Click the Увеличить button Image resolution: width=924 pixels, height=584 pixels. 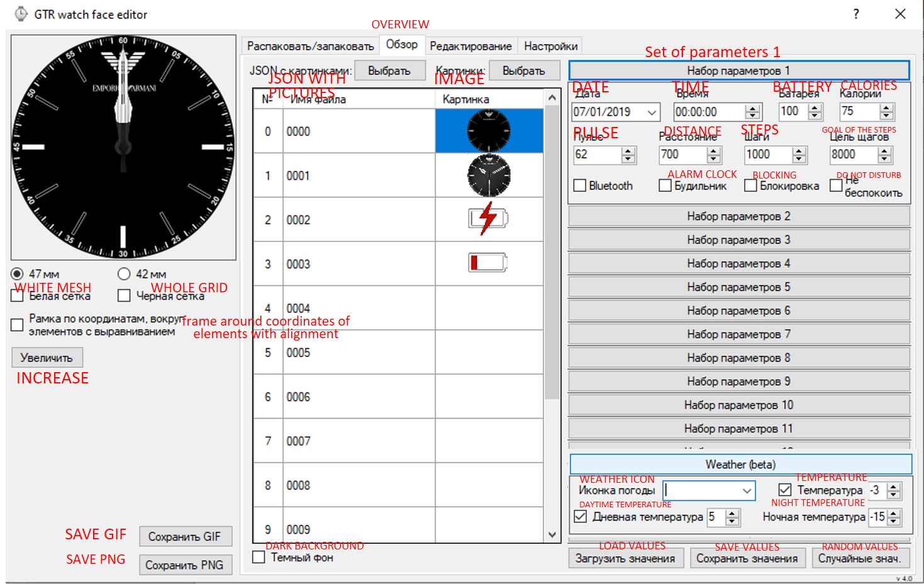[47, 358]
